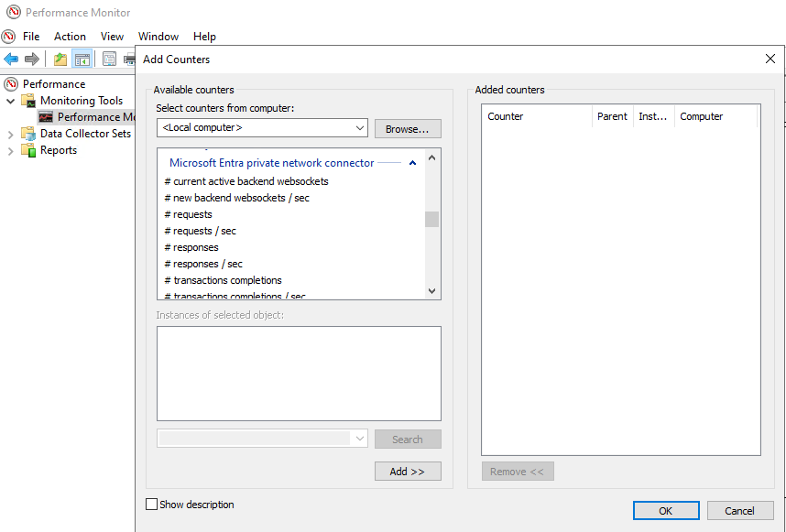Click the Remove << button

[518, 471]
